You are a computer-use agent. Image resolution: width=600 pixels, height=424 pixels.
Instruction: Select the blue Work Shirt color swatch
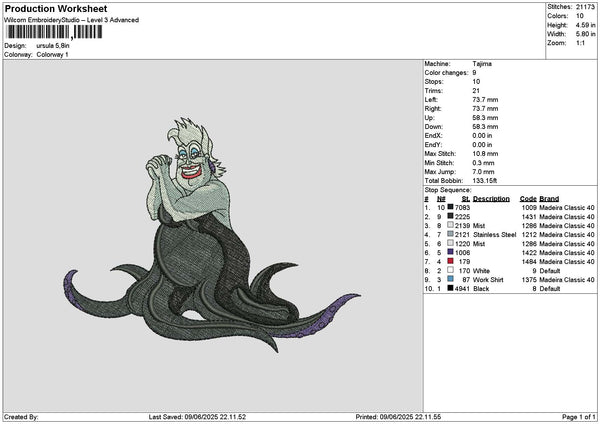click(450, 279)
